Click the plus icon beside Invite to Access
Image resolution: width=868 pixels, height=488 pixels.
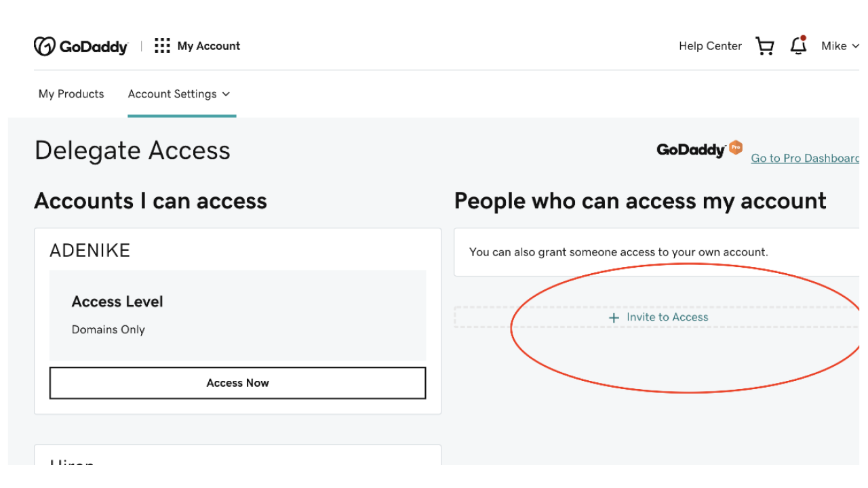coord(614,318)
